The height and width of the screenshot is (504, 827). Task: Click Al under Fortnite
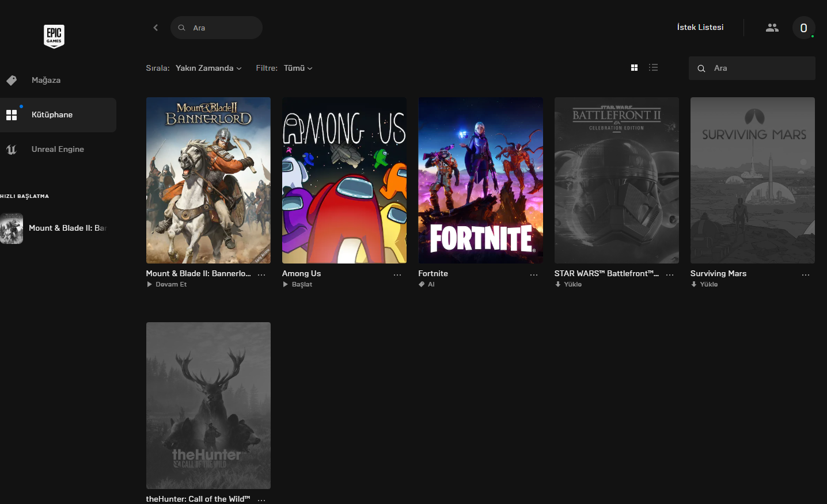(x=427, y=284)
